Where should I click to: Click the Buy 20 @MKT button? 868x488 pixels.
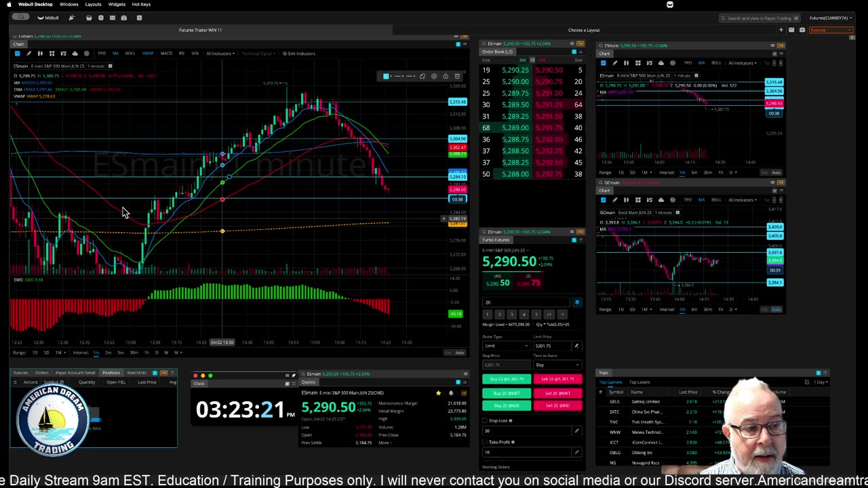click(x=507, y=393)
